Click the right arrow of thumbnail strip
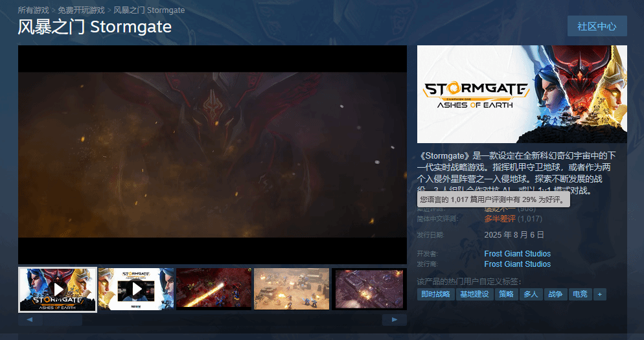 (394, 320)
